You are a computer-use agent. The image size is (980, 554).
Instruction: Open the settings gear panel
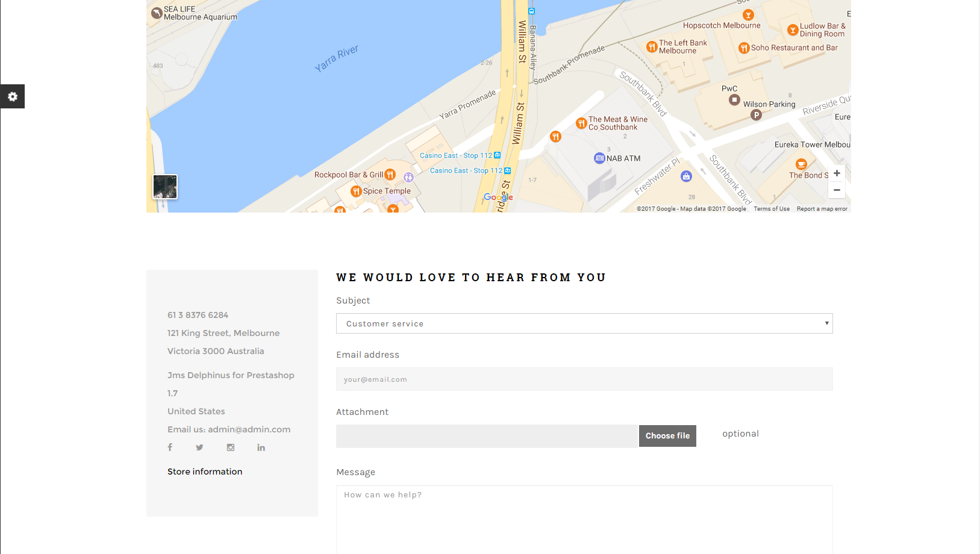pyautogui.click(x=12, y=96)
